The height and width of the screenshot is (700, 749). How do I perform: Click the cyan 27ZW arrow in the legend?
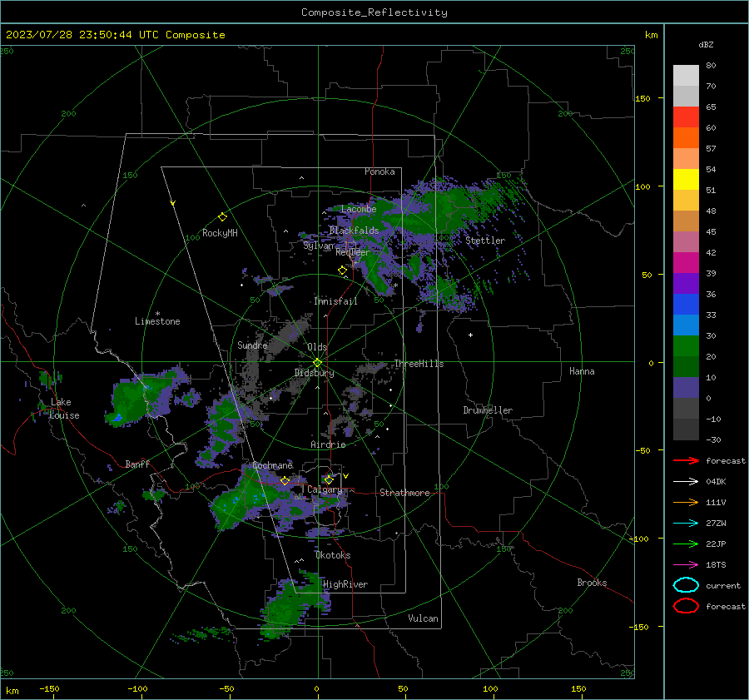686,524
